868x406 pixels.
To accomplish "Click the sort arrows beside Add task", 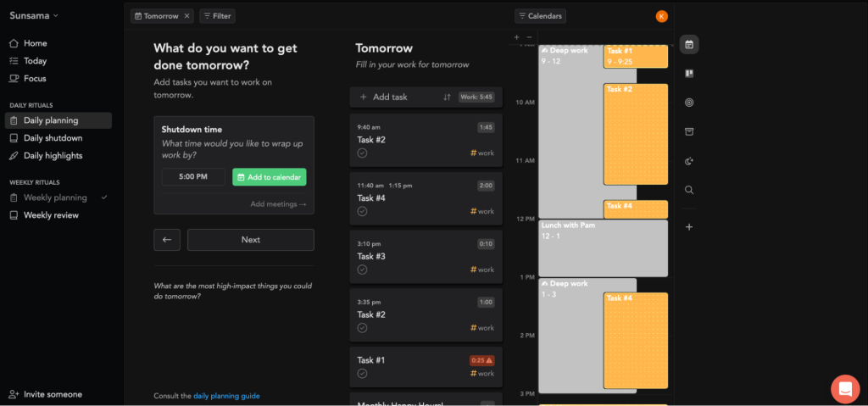I will pos(447,97).
